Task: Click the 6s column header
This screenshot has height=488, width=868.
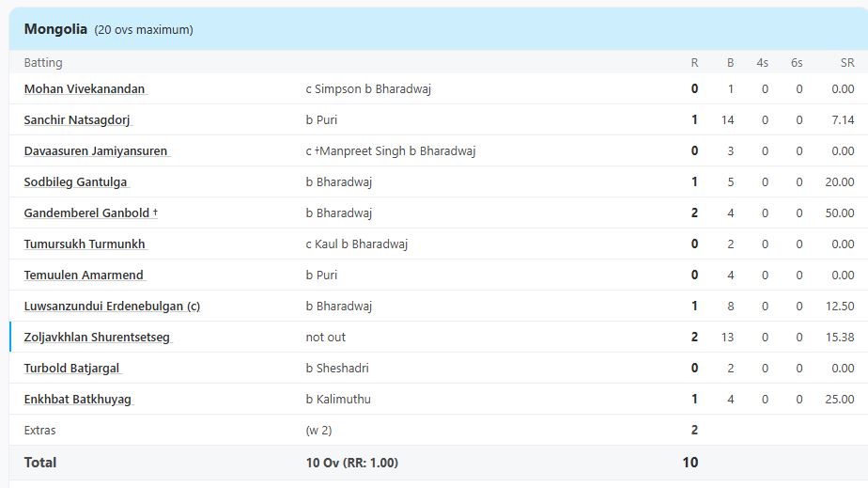Action: pos(797,63)
